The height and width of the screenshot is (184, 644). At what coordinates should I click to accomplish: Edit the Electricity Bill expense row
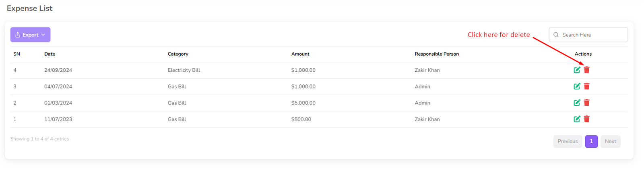pos(577,70)
